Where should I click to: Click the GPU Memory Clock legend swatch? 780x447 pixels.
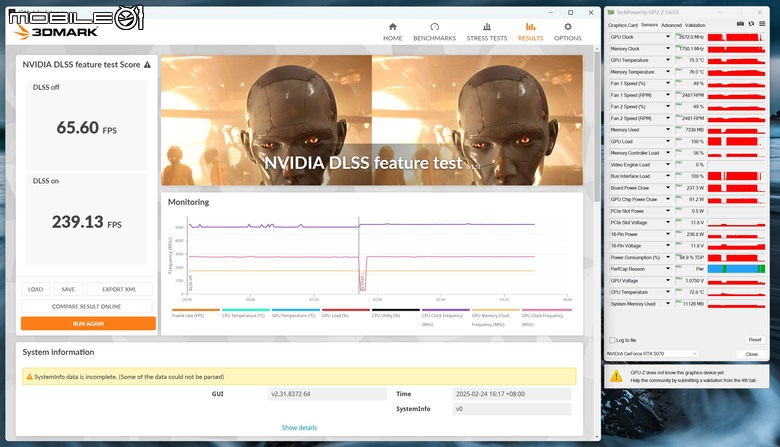click(495, 310)
